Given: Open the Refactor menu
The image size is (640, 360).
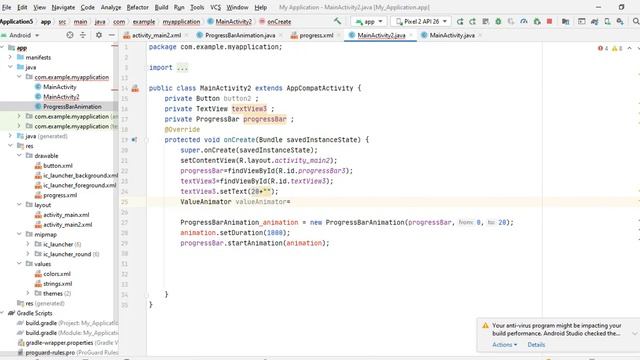Looking at the screenshot, I should (x=138, y=7).
